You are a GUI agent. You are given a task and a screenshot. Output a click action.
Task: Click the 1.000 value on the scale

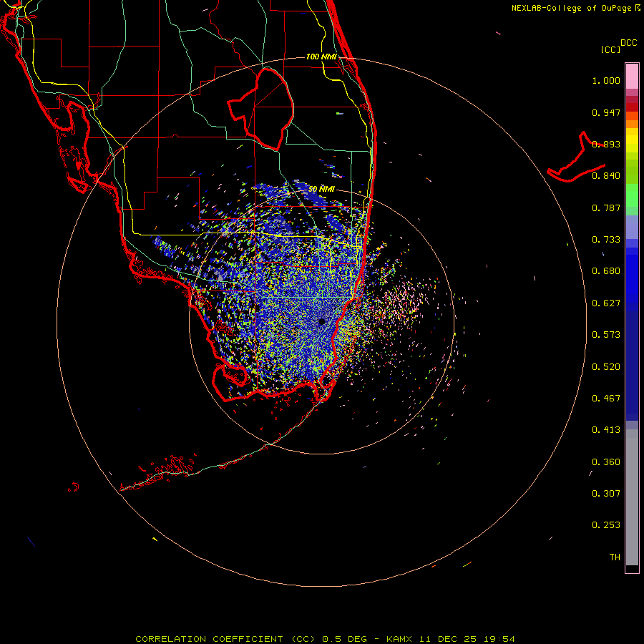click(x=606, y=81)
